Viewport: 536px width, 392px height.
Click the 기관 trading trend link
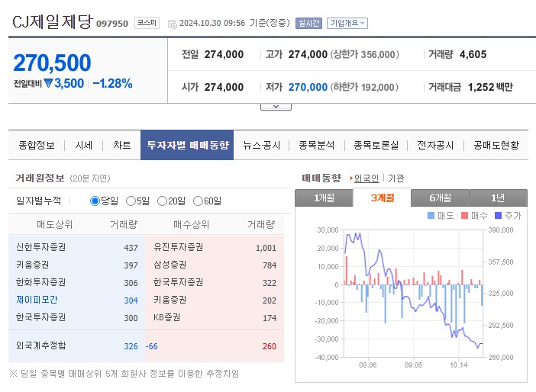click(396, 178)
